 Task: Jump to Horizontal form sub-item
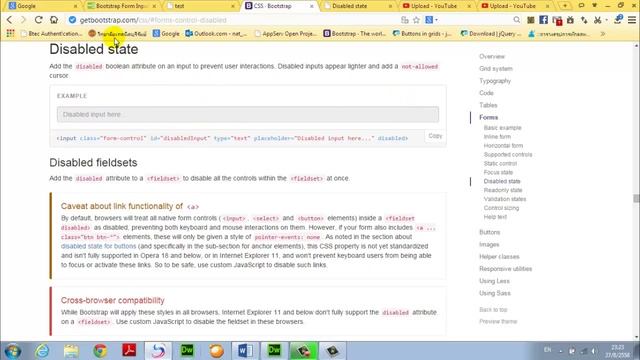click(x=503, y=146)
